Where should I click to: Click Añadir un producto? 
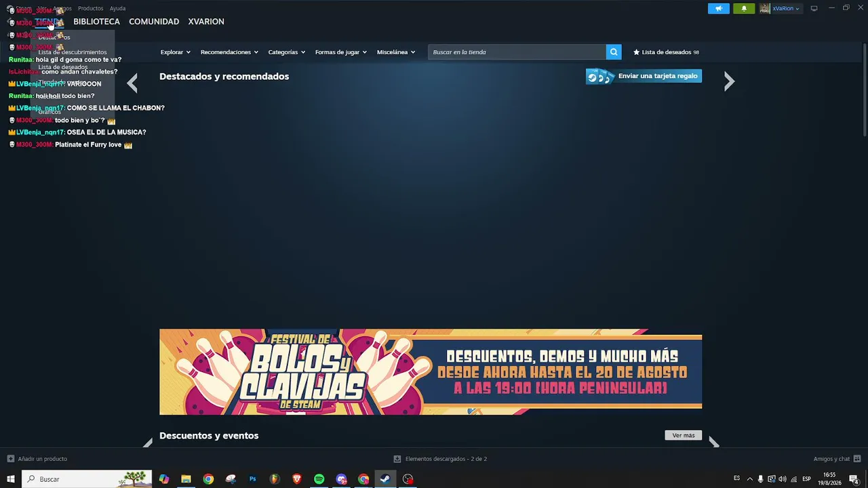tap(42, 459)
